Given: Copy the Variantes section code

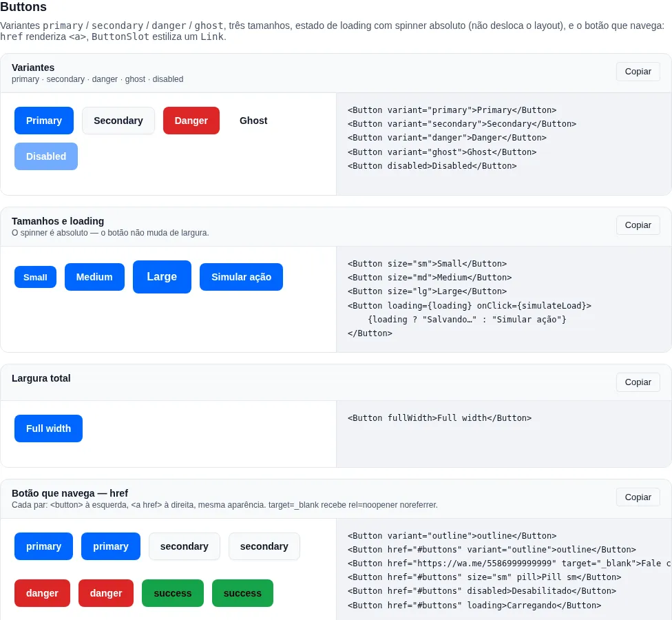Looking at the screenshot, I should click(638, 72).
